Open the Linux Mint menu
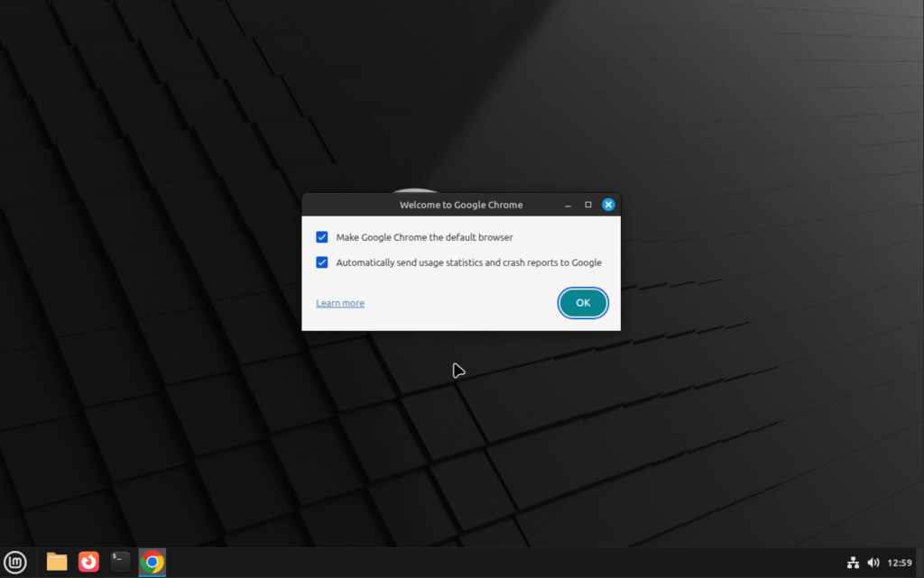Screen dimensions: 924x578 [15, 561]
